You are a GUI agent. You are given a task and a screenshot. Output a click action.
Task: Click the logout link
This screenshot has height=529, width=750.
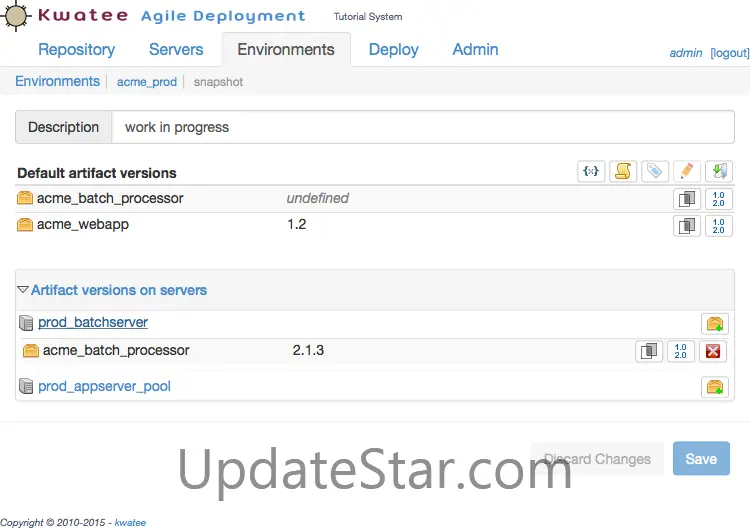click(x=730, y=53)
